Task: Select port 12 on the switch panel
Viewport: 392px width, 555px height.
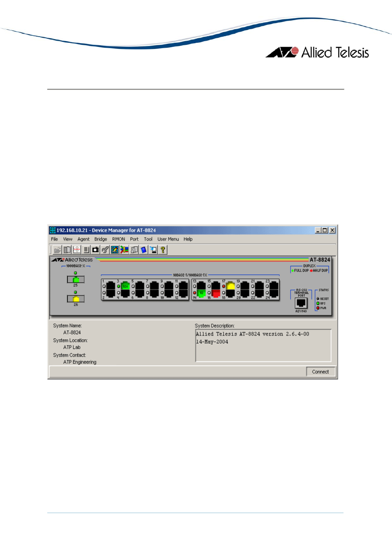Action: point(184,293)
